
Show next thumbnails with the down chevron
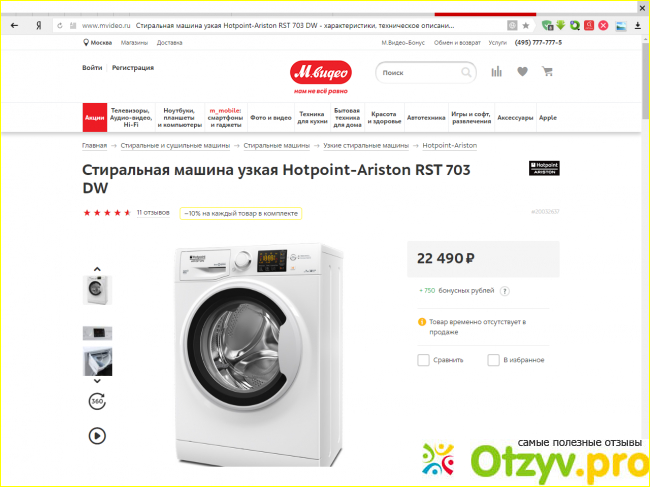97,381
